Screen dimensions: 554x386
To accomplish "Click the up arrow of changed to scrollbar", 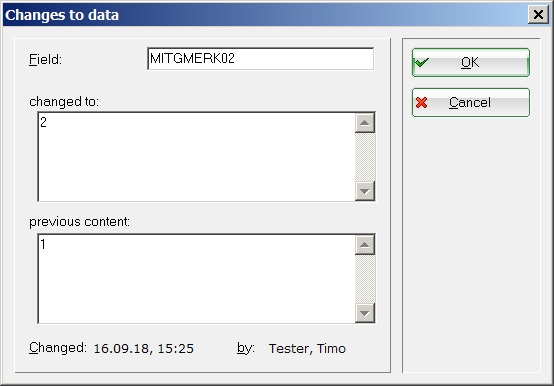I will pyautogui.click(x=365, y=123).
